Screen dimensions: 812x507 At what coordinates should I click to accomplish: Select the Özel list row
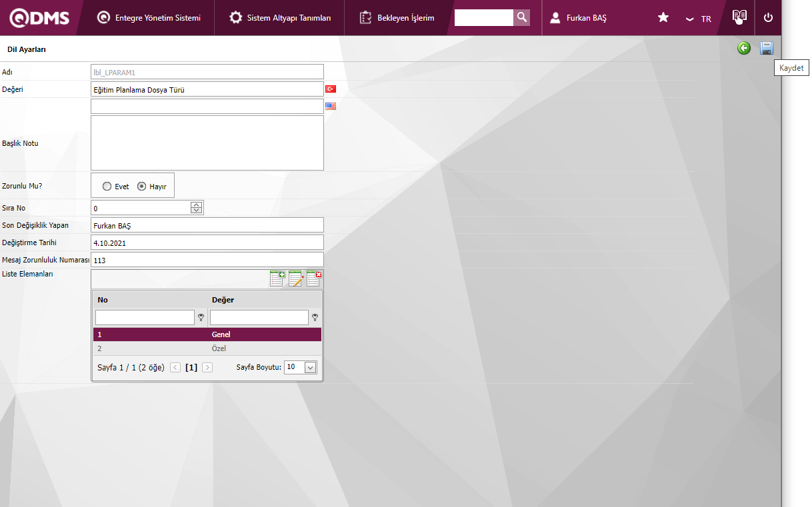207,348
